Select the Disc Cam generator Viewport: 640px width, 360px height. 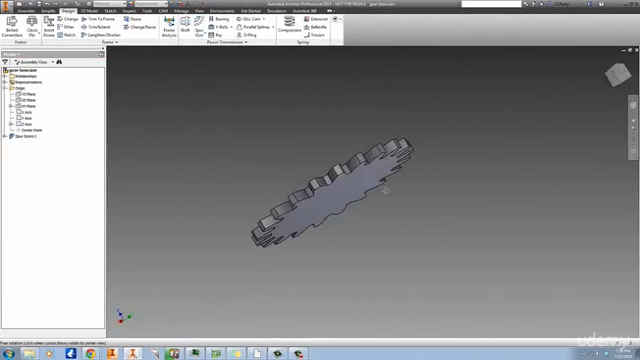251,19
